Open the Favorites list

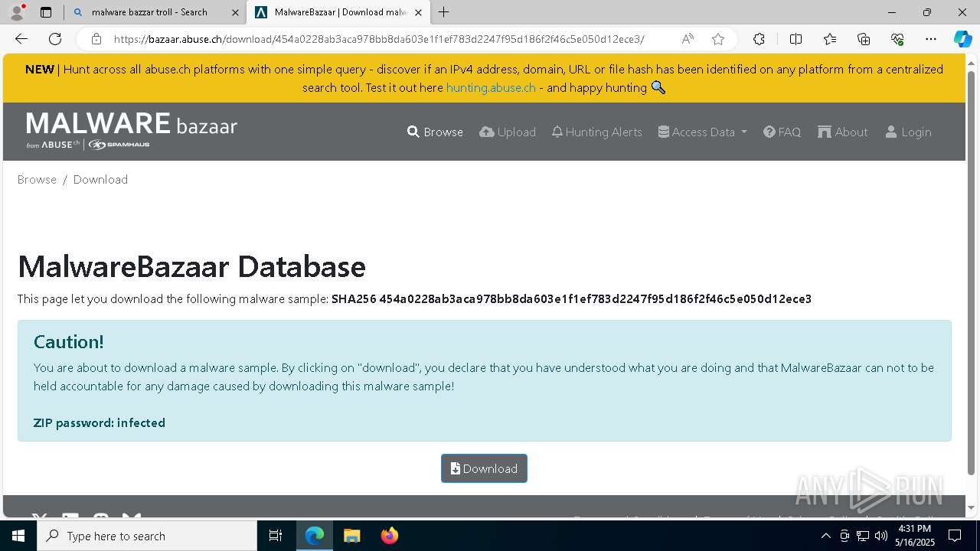pyautogui.click(x=830, y=39)
